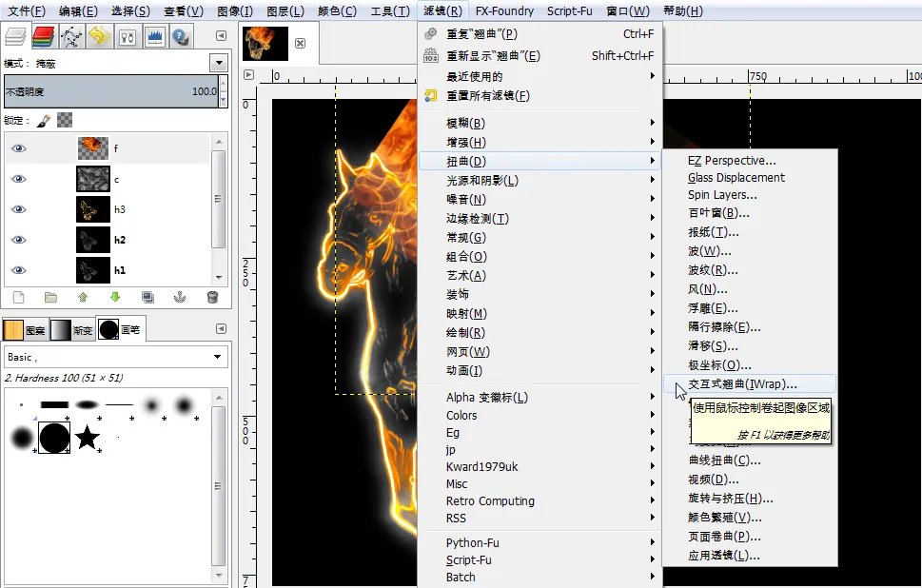Open the Undo History tab icon
Viewport: 922px width, 588px height.
click(99, 37)
